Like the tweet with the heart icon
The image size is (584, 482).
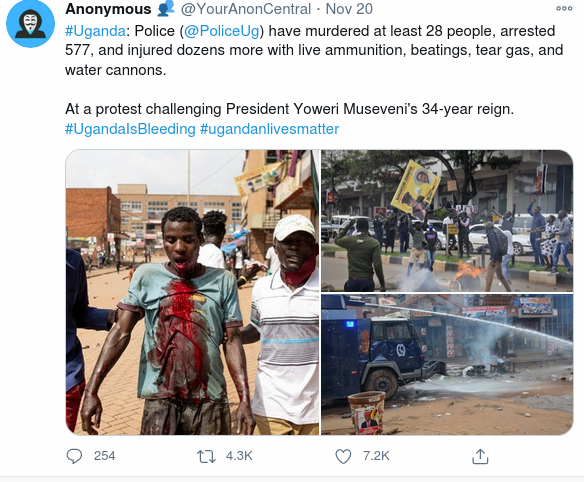pyautogui.click(x=343, y=456)
